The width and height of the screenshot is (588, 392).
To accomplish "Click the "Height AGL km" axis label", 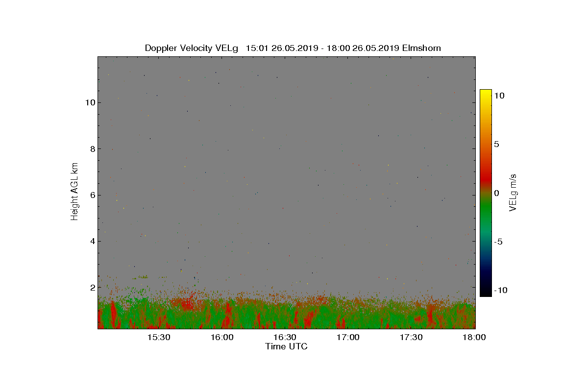I will [x=74, y=191].
